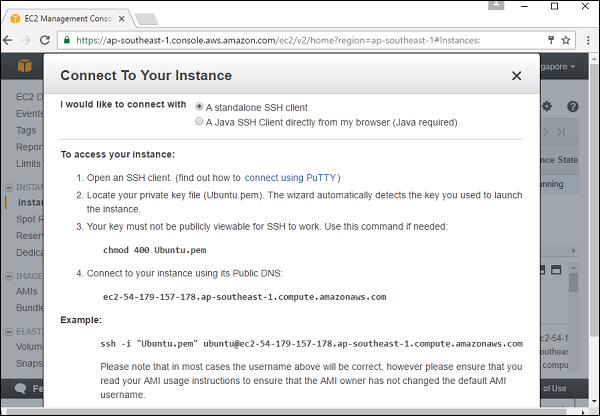Close the Connect To Your Instance dialog
The height and width of the screenshot is (416, 600).
tap(516, 76)
